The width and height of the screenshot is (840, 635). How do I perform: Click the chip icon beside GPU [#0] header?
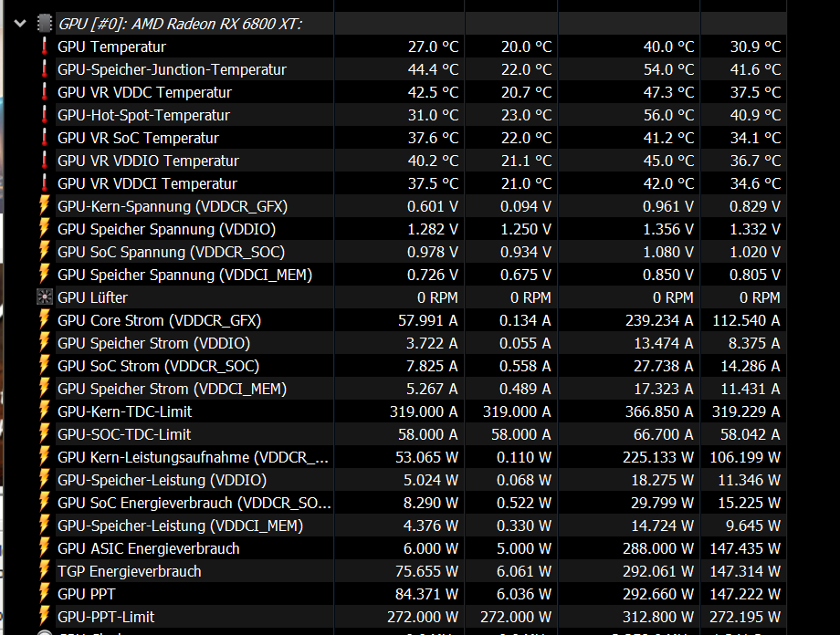[45, 24]
